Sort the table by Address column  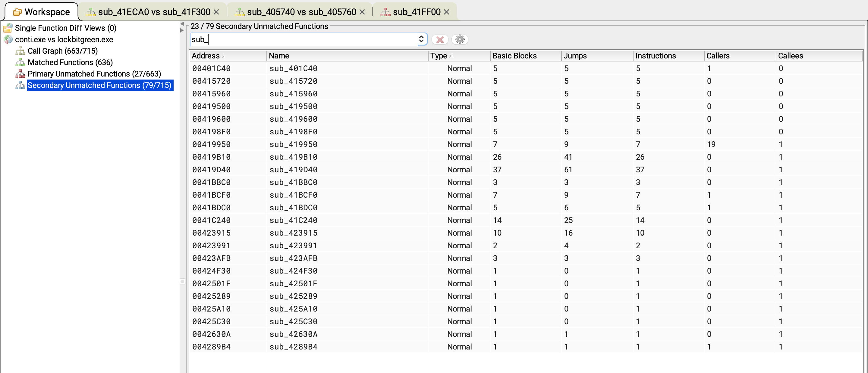pos(228,56)
